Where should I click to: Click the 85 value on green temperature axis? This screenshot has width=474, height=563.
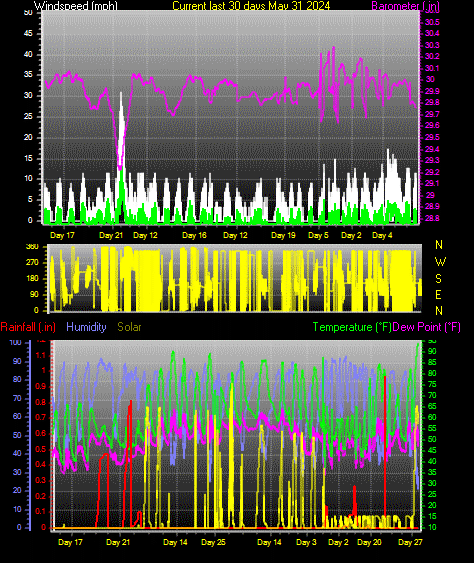click(x=432, y=362)
